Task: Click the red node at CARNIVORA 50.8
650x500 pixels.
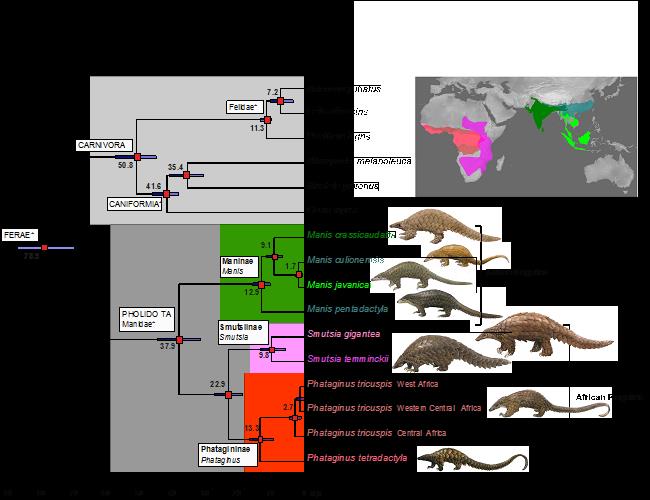Action: (138, 156)
